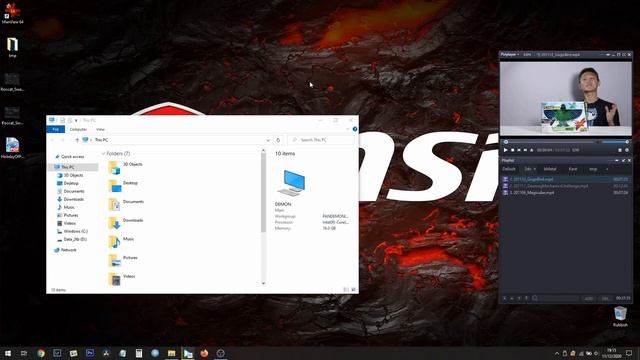Click the playlist ADD button
Image resolution: width=640 pixels, height=360 pixels.
click(x=589, y=298)
